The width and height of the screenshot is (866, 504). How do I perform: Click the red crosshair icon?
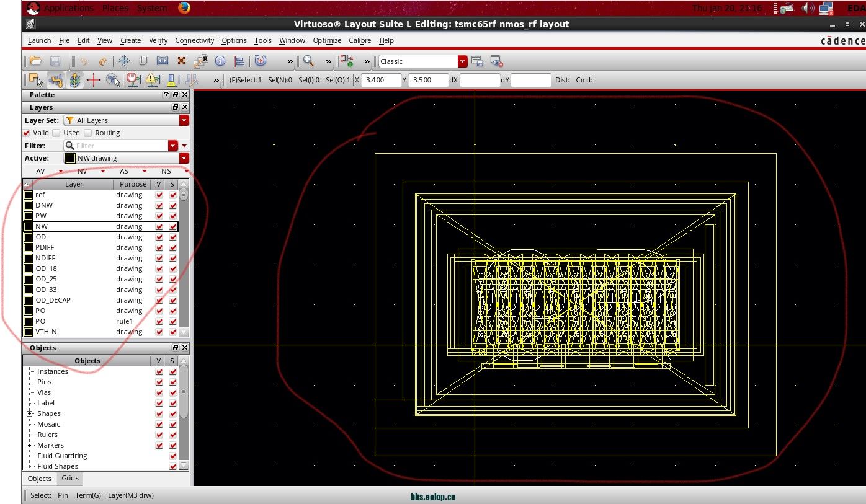click(94, 79)
